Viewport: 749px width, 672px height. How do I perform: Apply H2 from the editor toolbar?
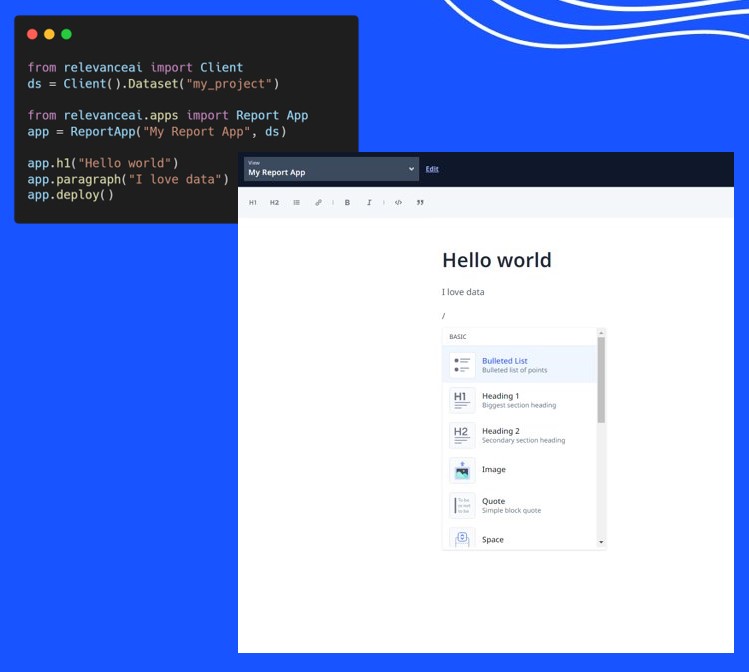point(274,203)
